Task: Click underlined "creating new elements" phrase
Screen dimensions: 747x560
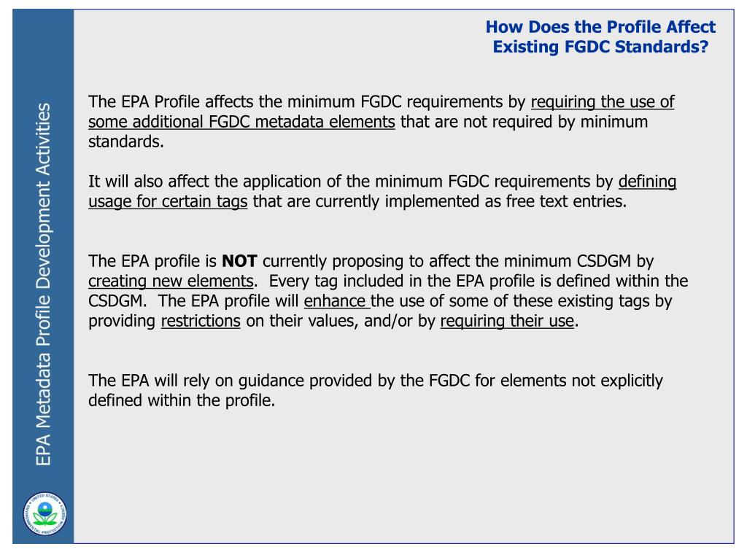Action: [x=171, y=281]
